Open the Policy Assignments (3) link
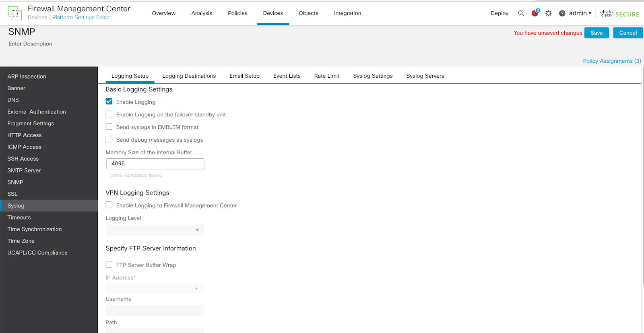This screenshot has height=333, width=644. point(611,61)
